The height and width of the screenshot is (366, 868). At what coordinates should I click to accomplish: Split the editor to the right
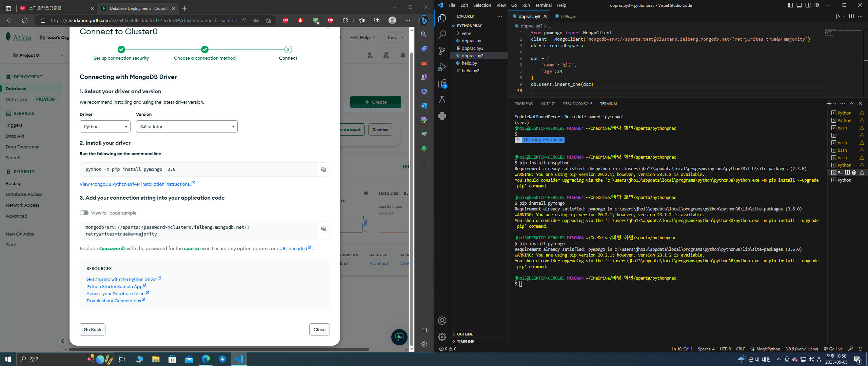[x=851, y=16]
